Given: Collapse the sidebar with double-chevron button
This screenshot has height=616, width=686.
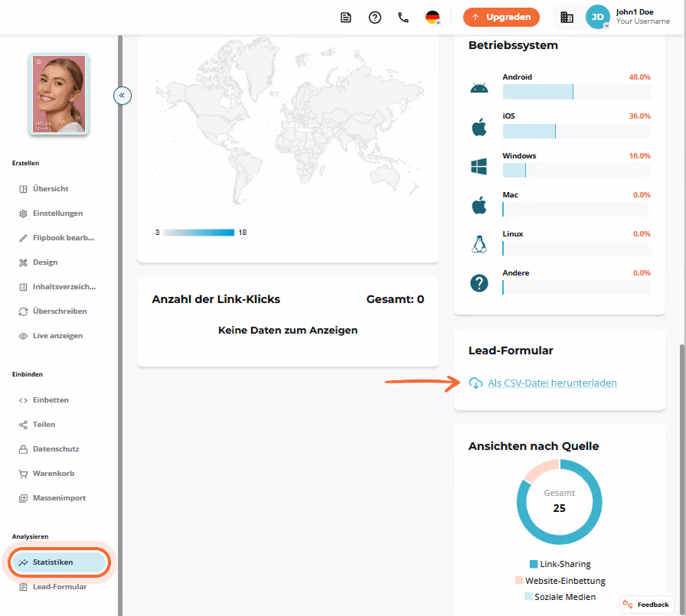Looking at the screenshot, I should (x=122, y=96).
